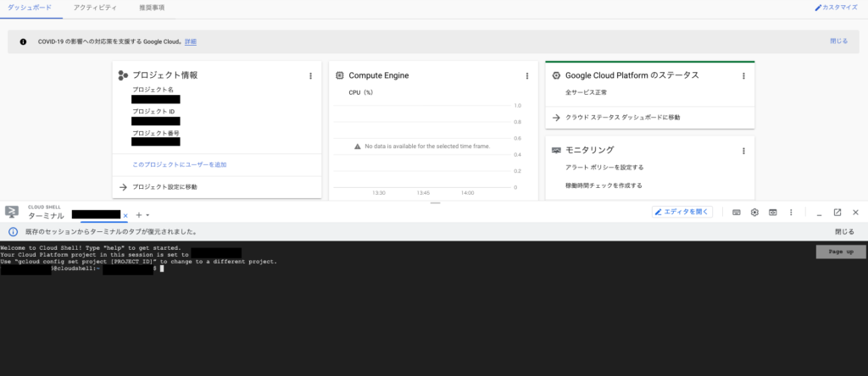Image resolution: width=868 pixels, height=376 pixels.
Task: Click the info icon in the COVID-19 banner
Action: tap(23, 41)
